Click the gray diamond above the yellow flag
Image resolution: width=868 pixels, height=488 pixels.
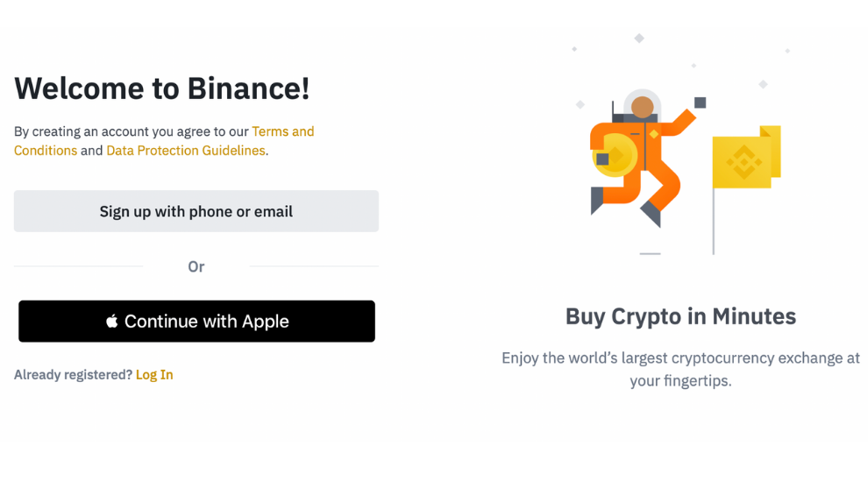tap(763, 84)
